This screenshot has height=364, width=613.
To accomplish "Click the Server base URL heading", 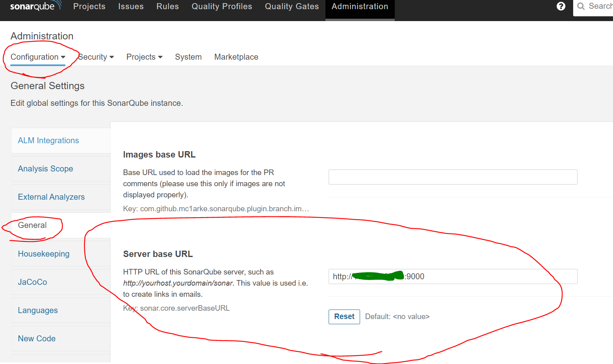I will click(x=158, y=254).
